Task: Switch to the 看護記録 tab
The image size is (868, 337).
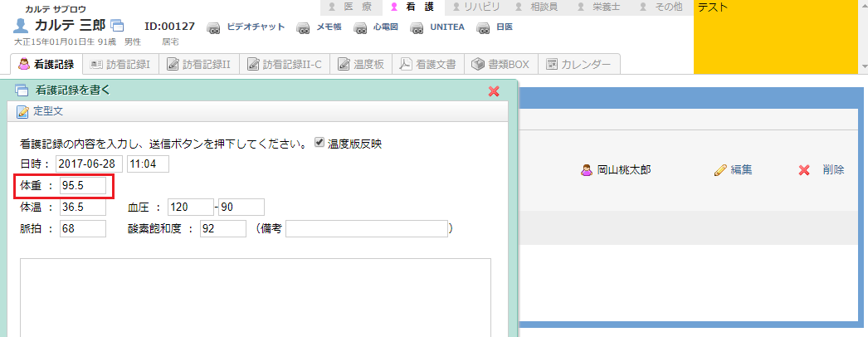Action: click(46, 64)
